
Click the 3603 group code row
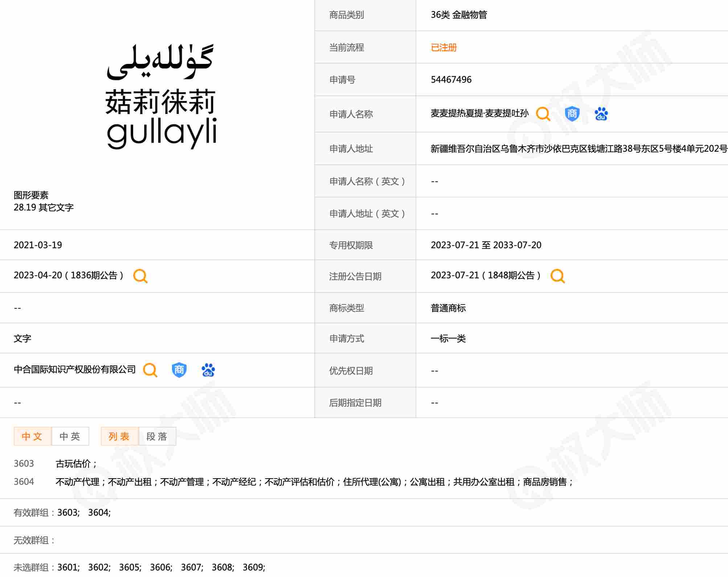pos(24,464)
